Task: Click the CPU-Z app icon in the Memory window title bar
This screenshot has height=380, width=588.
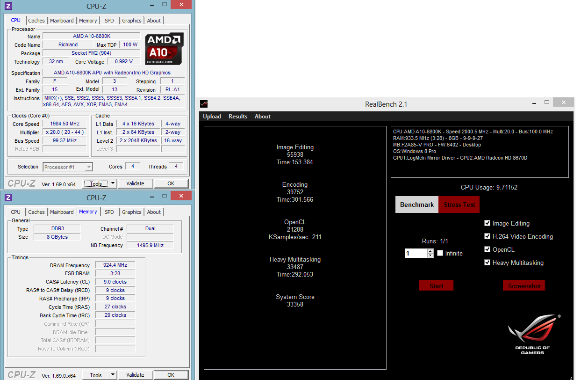Action: pyautogui.click(x=8, y=197)
